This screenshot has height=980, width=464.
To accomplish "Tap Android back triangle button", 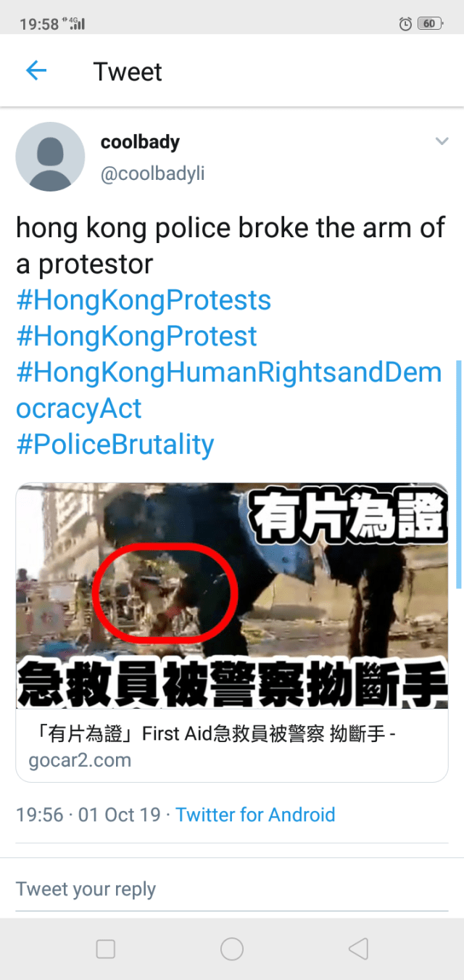I will pyautogui.click(x=358, y=949).
